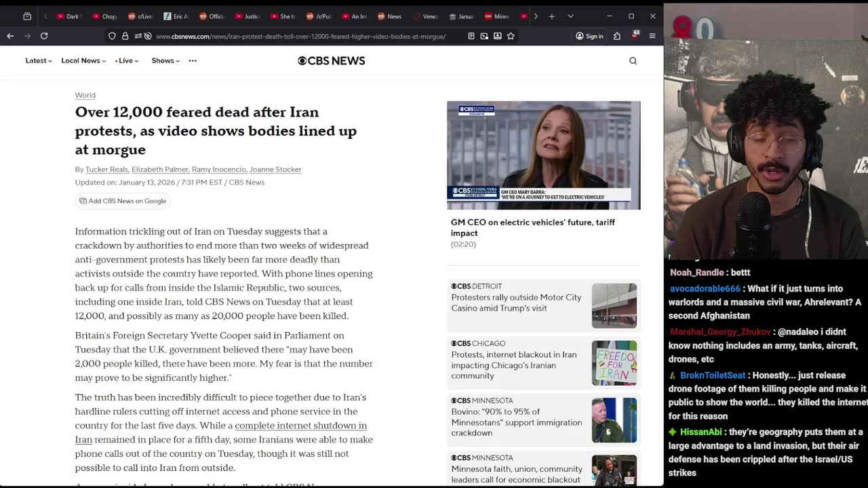This screenshot has width=868, height=488.
Task: Expand the Latest menu
Action: (39, 61)
